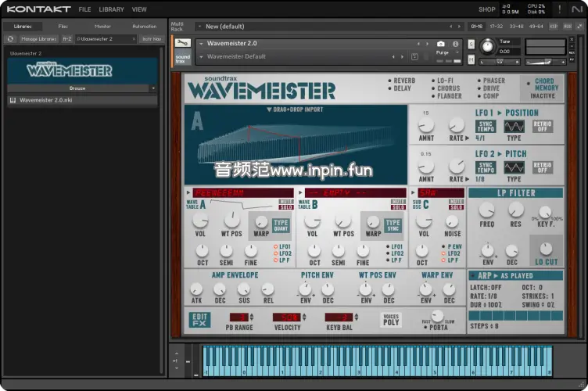The width and height of the screenshot is (588, 391).
Task: Switch to the Files tab
Action: (x=63, y=26)
